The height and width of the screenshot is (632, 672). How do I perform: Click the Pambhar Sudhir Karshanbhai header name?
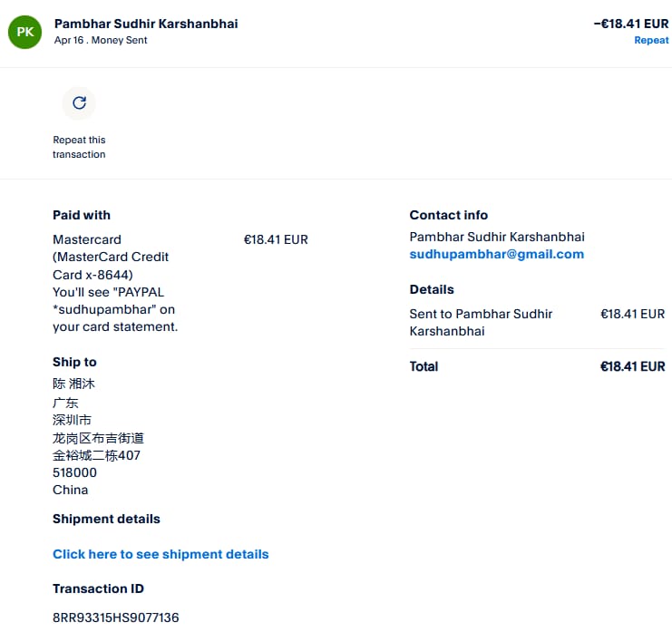pyautogui.click(x=146, y=24)
